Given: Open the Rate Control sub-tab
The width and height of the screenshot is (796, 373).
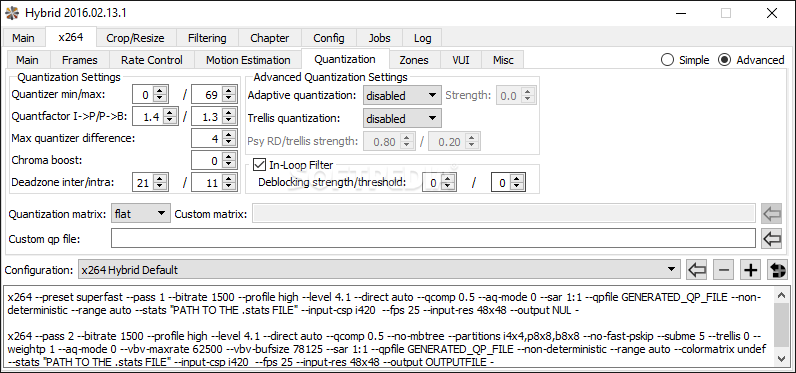Looking at the screenshot, I should pyautogui.click(x=151, y=60).
